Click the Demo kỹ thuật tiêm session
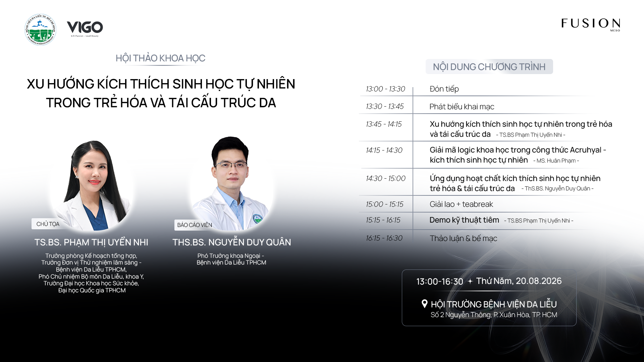The height and width of the screenshot is (362, 644). [464, 220]
